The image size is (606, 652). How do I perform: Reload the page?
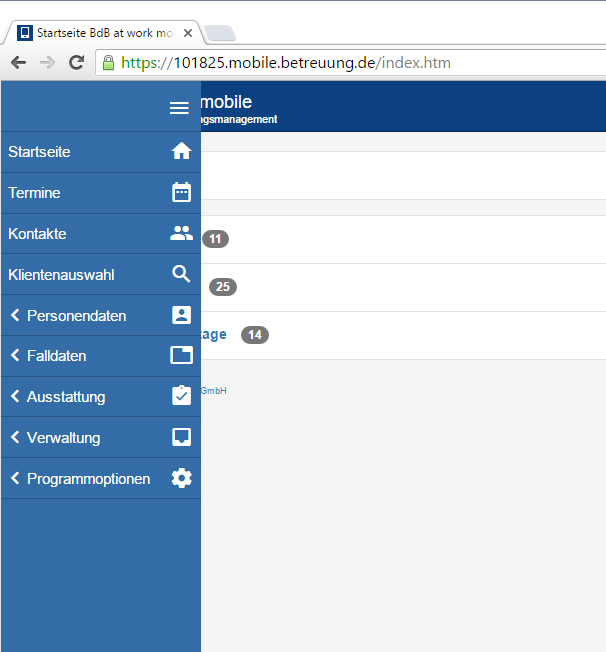click(77, 63)
